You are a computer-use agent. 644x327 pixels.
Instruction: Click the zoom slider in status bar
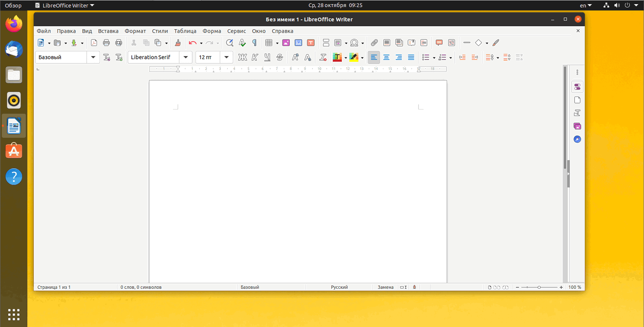pyautogui.click(x=539, y=287)
